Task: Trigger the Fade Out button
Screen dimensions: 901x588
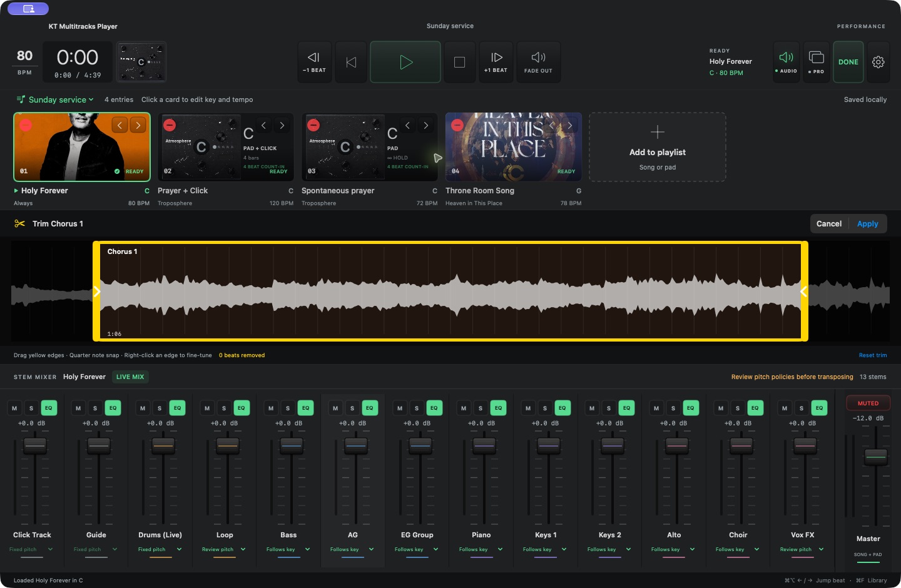Action: click(538, 62)
